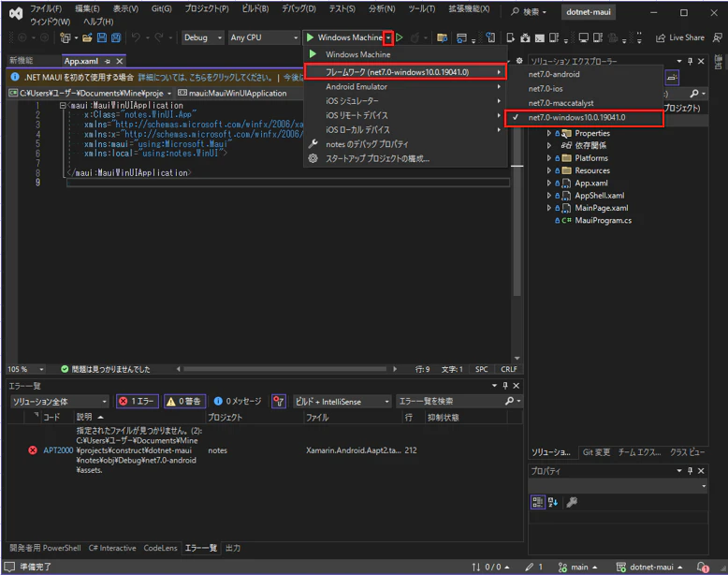This screenshot has height=575, width=728.
Task: Select net7.0-windows10.0.19041.0 checked framework
Action: pos(584,118)
